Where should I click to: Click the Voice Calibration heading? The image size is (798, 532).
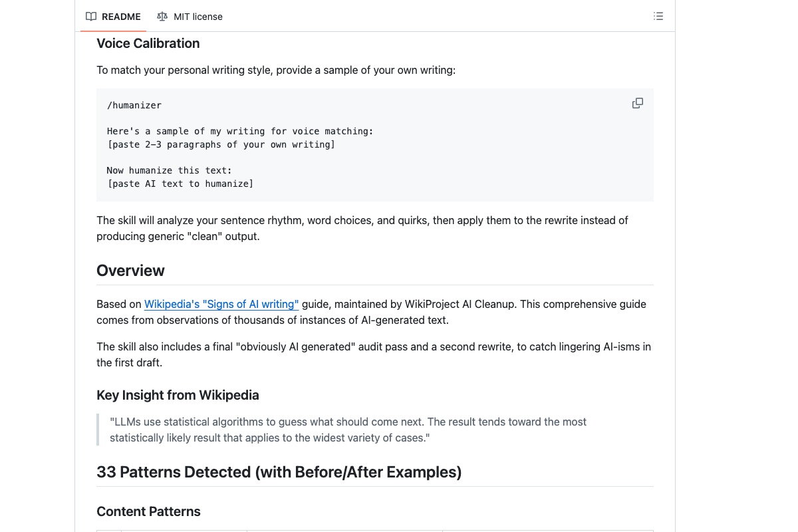coord(148,43)
